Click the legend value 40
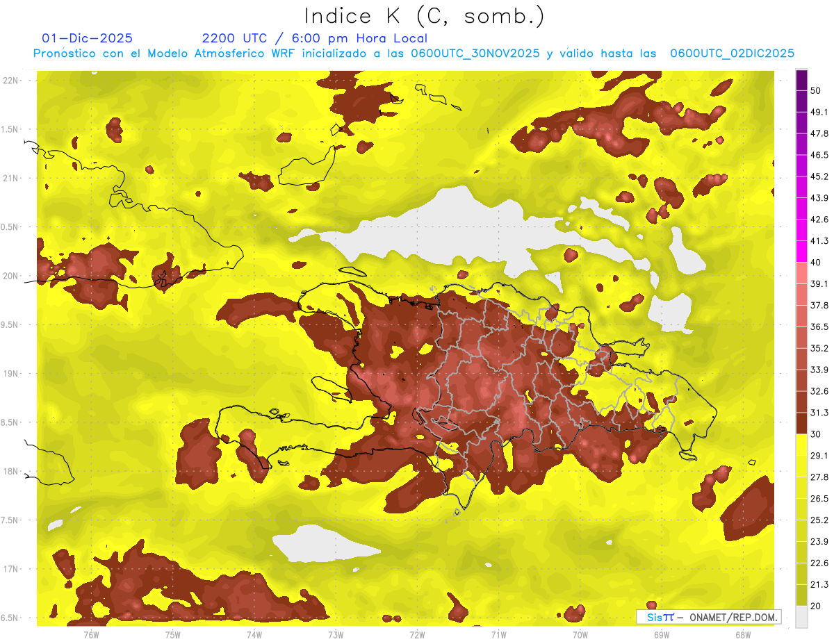Viewport: 834px width, 644px height. [x=816, y=263]
